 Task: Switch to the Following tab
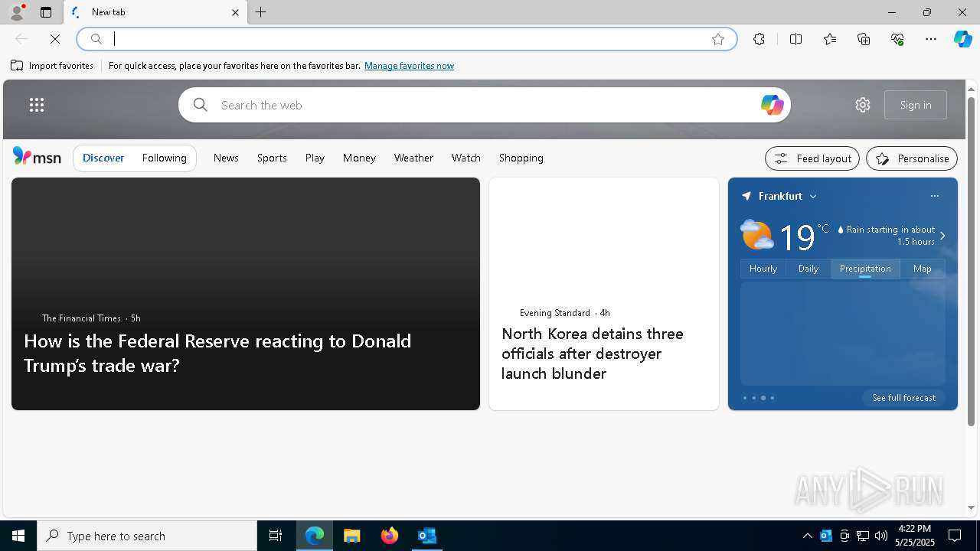164,158
